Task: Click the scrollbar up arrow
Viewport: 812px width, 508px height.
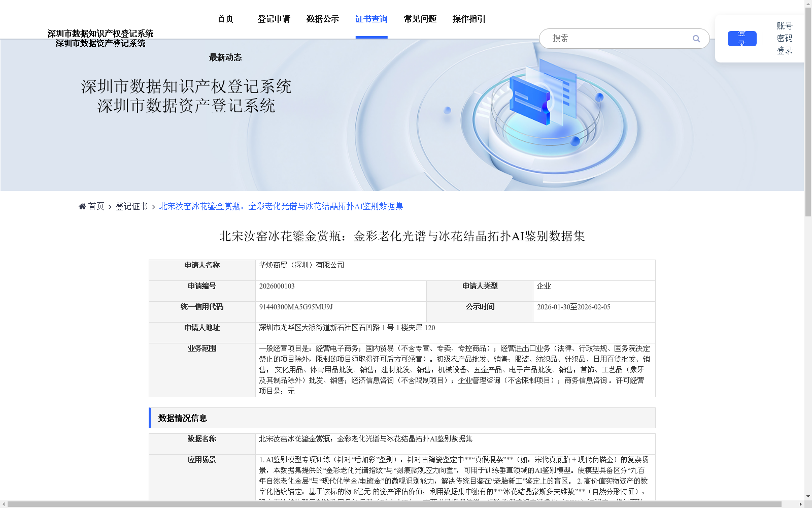Action: tap(808, 4)
